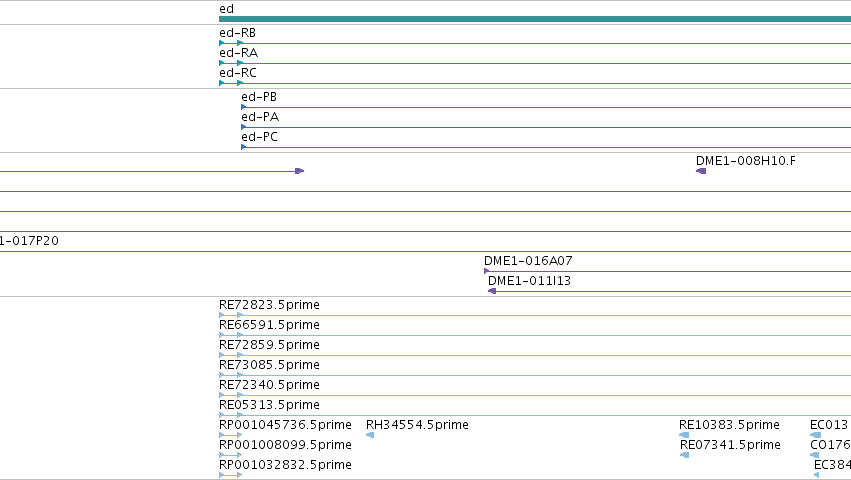The height and width of the screenshot is (480, 851).
Task: Click the RH34554.5prime arrow glyph
Action: (370, 435)
